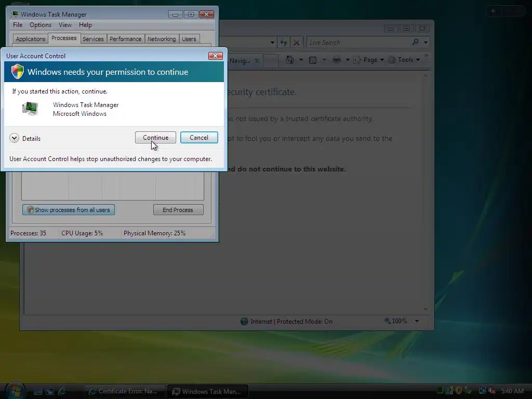Click the magnifier search icon in Live Search
This screenshot has height=399, width=532.
(x=415, y=42)
